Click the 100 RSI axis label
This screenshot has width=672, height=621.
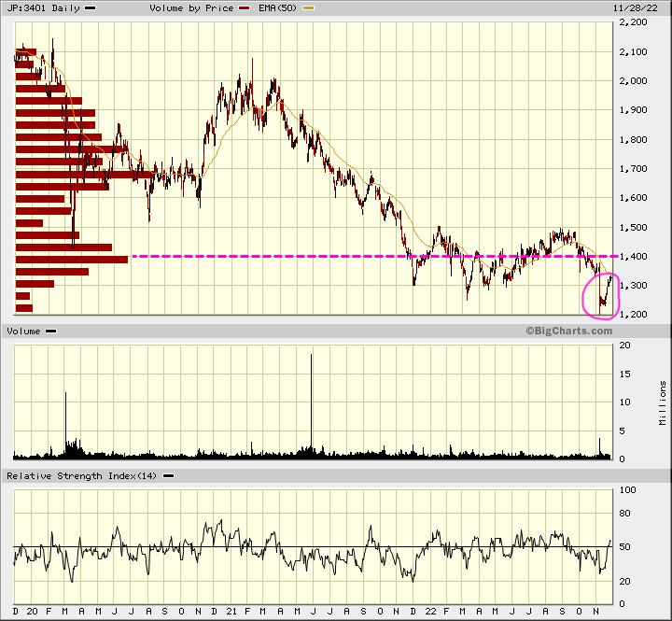coord(628,490)
